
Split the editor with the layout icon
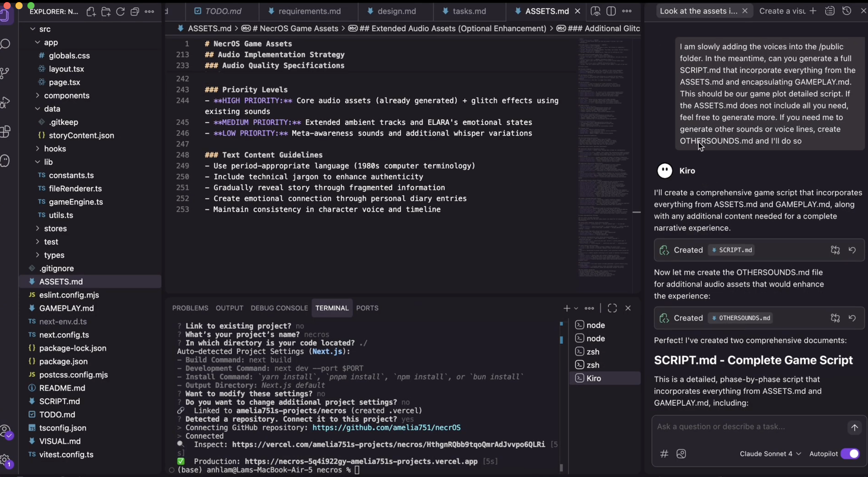coord(611,11)
